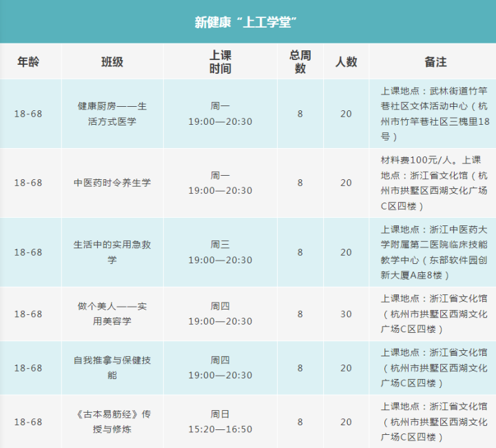Click total weeks 8 in 健康厨房 row
This screenshot has width=496, height=448.
[x=300, y=114]
